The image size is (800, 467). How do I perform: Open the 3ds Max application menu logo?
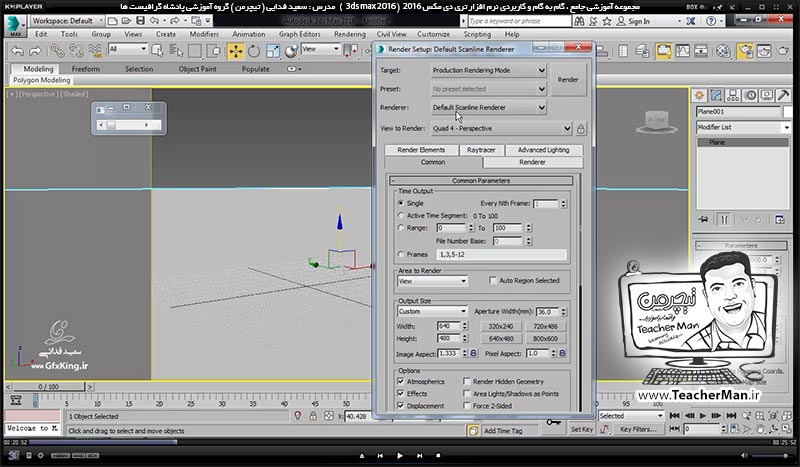click(x=14, y=25)
